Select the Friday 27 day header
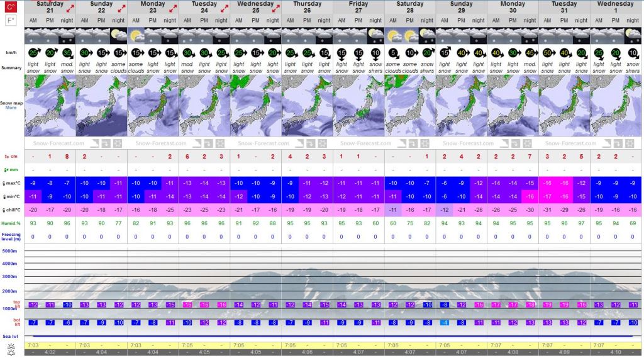 358,8
